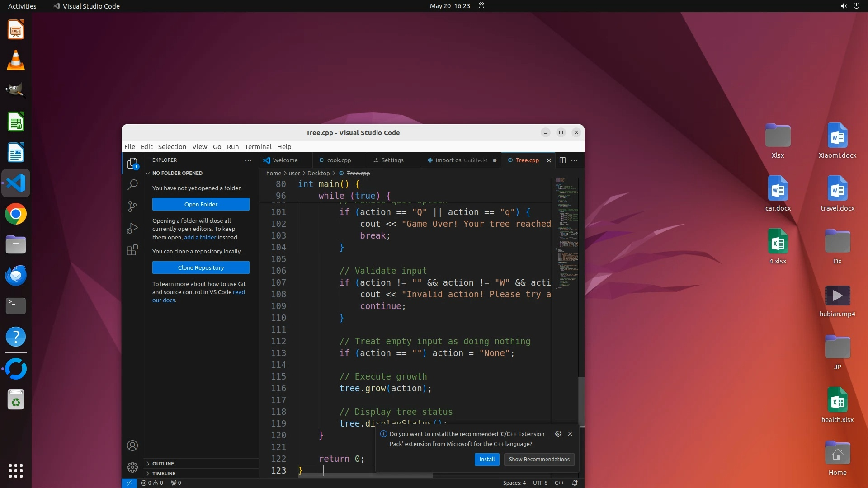Switch to the cook.cpp tab

coord(339,160)
